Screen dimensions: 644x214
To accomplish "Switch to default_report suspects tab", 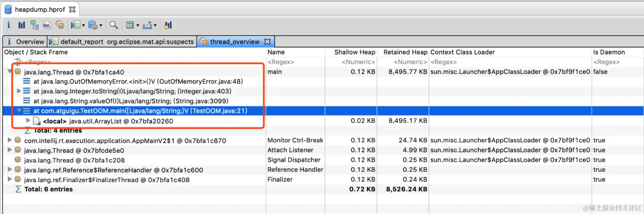I will pos(122,41).
